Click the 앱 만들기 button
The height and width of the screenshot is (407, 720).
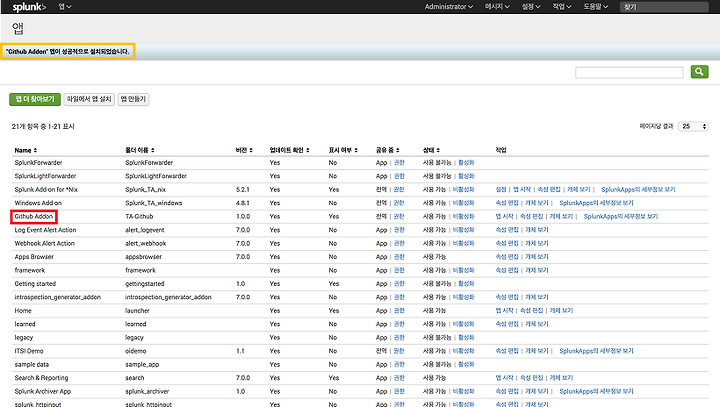pyautogui.click(x=133, y=99)
